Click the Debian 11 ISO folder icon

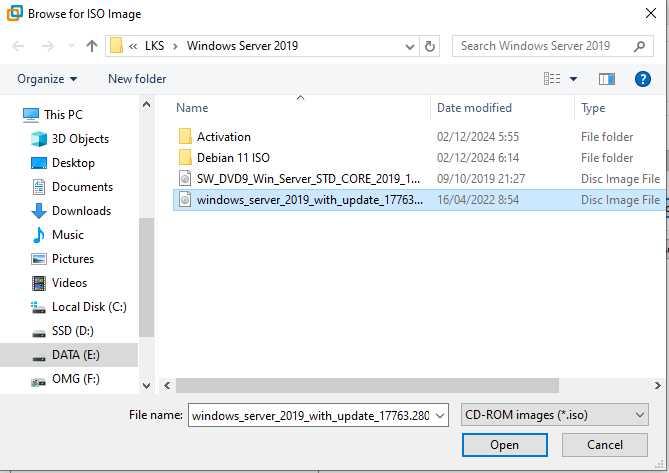[x=185, y=158]
